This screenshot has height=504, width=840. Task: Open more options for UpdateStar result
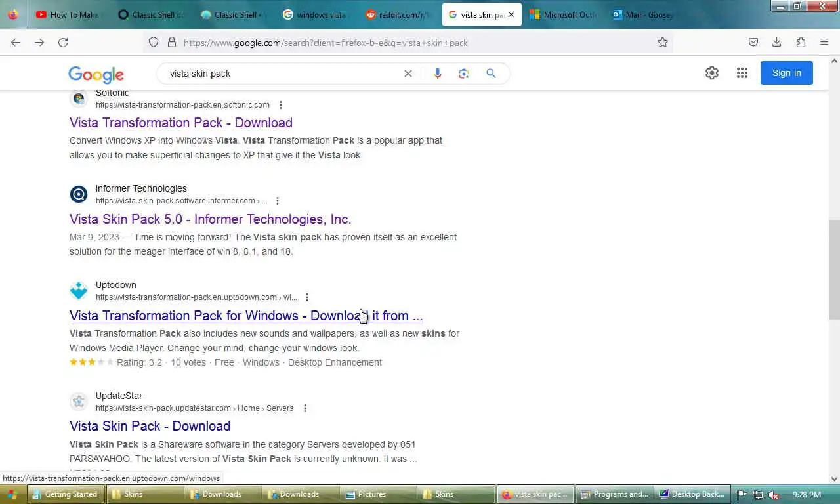click(x=305, y=408)
